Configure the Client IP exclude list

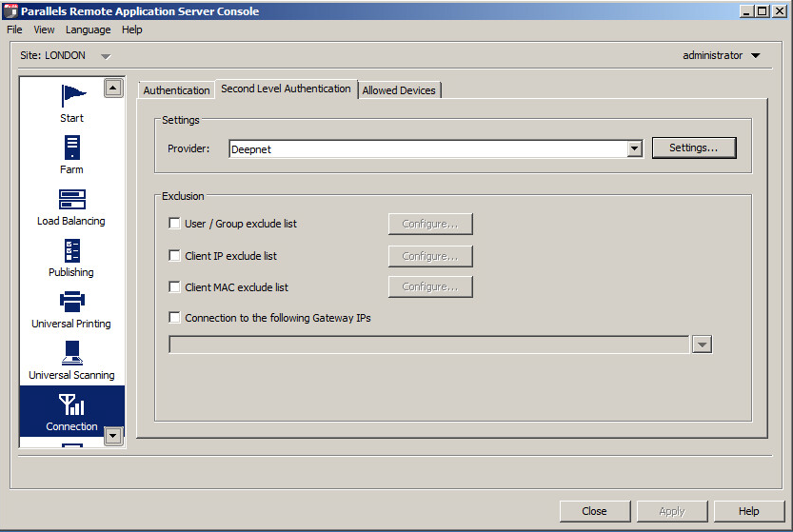[x=430, y=256]
